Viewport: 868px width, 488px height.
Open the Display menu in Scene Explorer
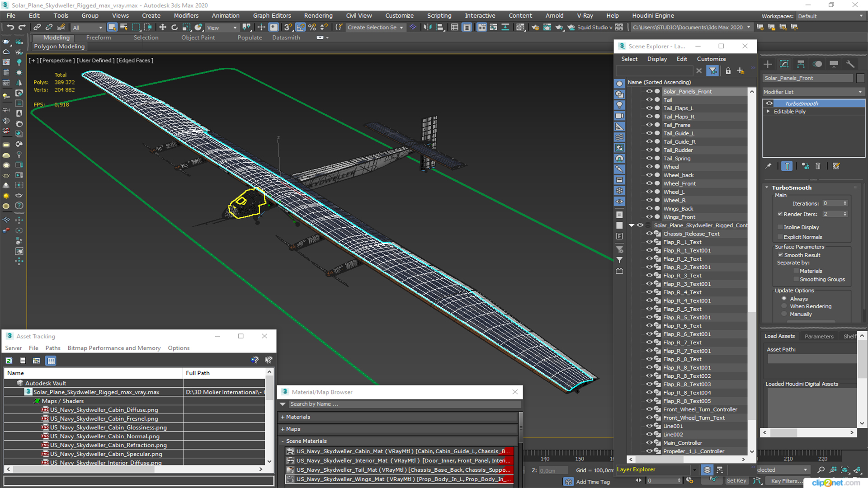657,59
